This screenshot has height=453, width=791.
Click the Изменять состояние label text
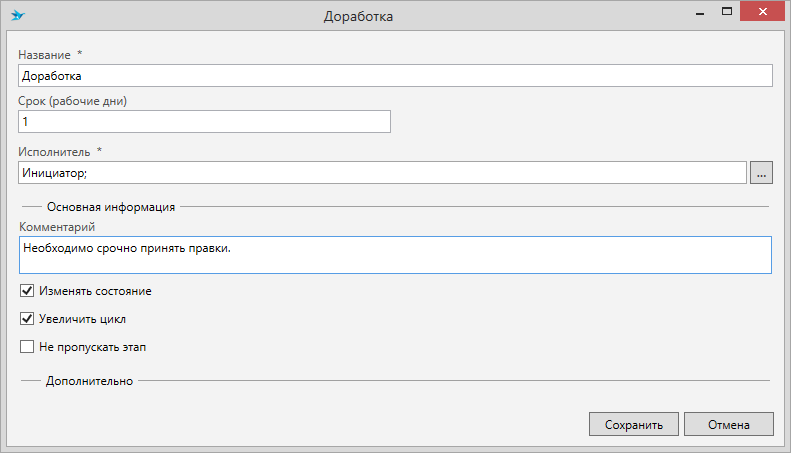point(95,291)
